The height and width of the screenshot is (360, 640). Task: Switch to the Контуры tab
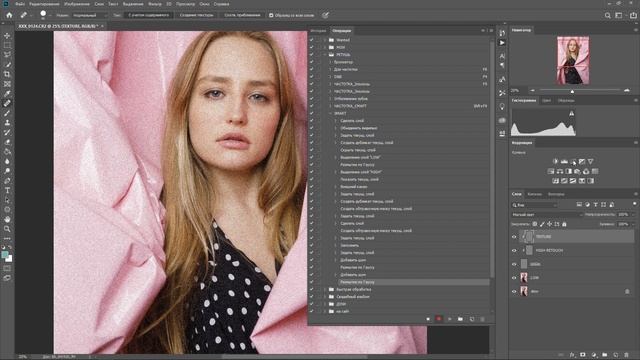556,194
